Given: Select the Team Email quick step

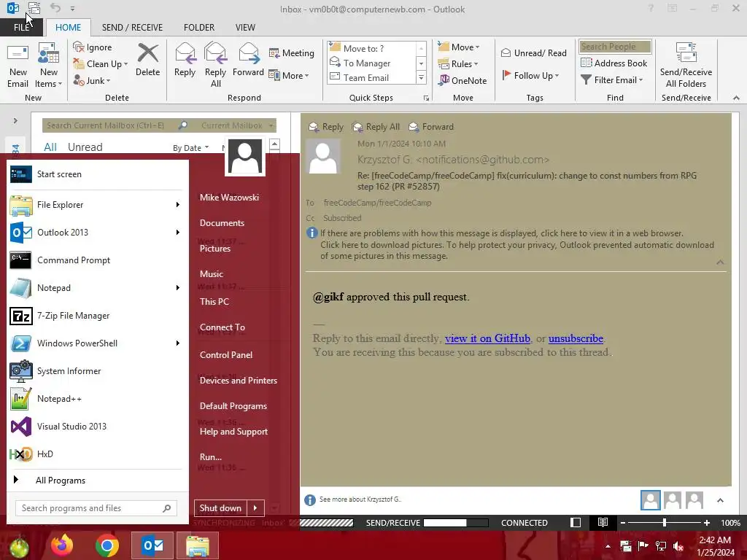Looking at the screenshot, I should [x=371, y=77].
